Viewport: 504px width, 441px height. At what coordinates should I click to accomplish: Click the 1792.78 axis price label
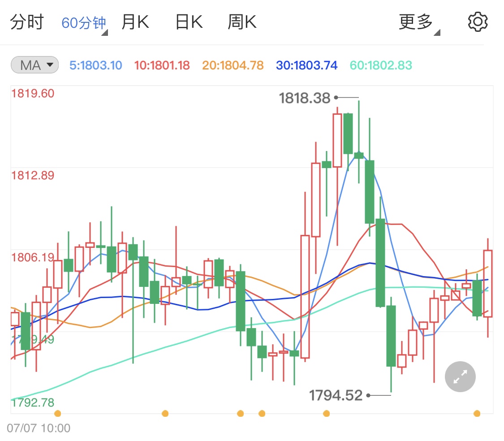click(33, 402)
